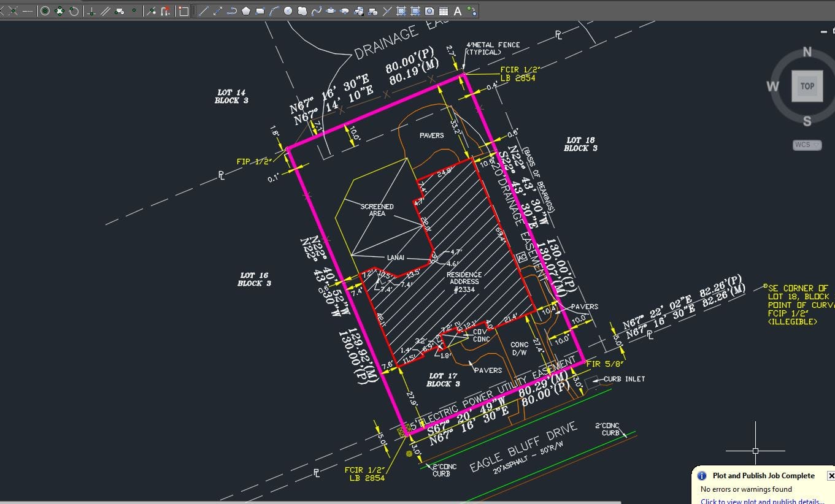Select the Rectangle draw tool
Screen dimensions: 835x504
[x=260, y=11]
